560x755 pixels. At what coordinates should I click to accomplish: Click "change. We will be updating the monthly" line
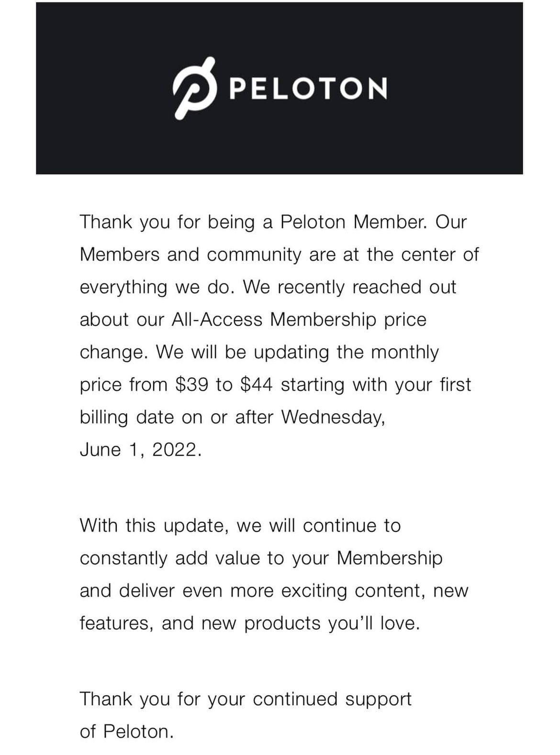coord(259,352)
